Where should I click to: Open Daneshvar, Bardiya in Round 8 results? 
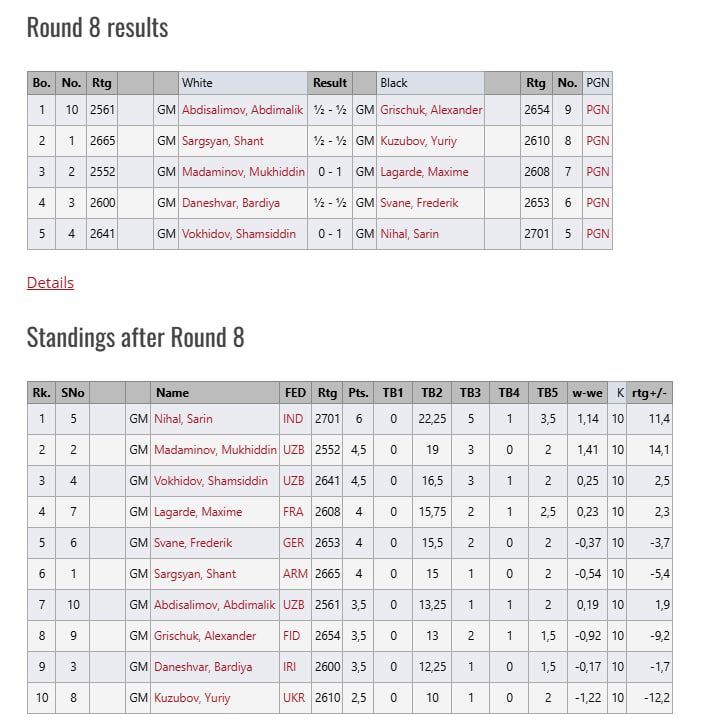[231, 203]
